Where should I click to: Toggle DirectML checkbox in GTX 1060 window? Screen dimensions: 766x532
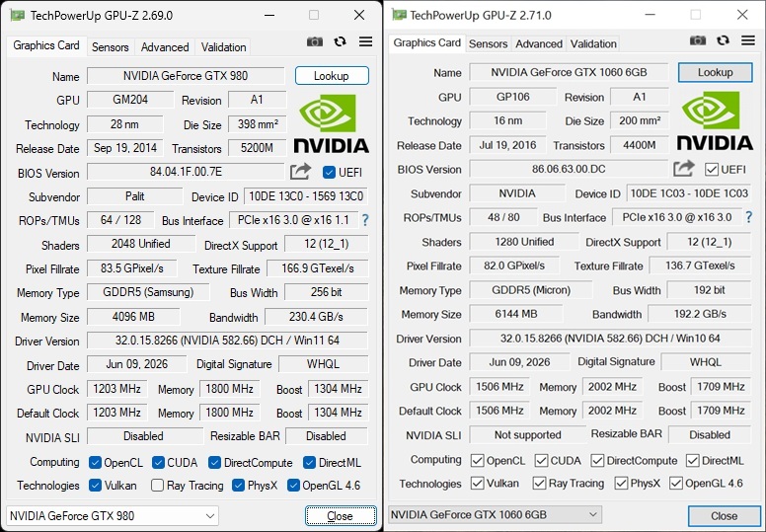692,460
